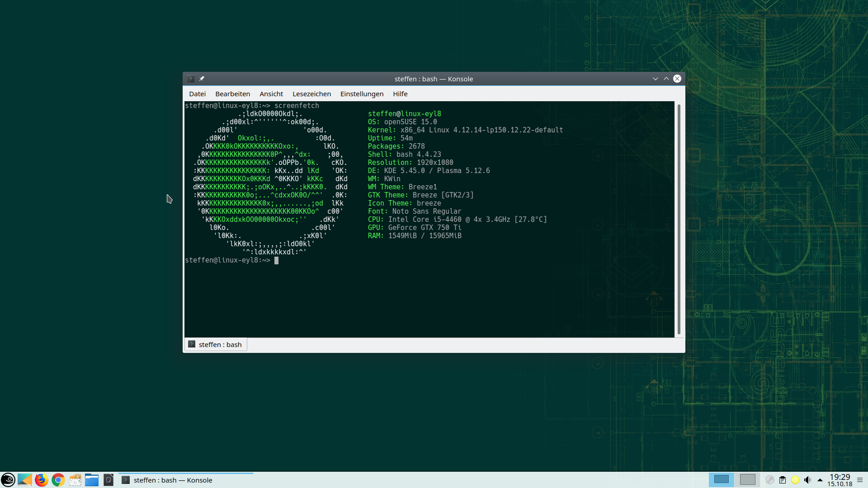868x488 pixels.
Task: Open the clock showing 19:29
Action: 840,480
